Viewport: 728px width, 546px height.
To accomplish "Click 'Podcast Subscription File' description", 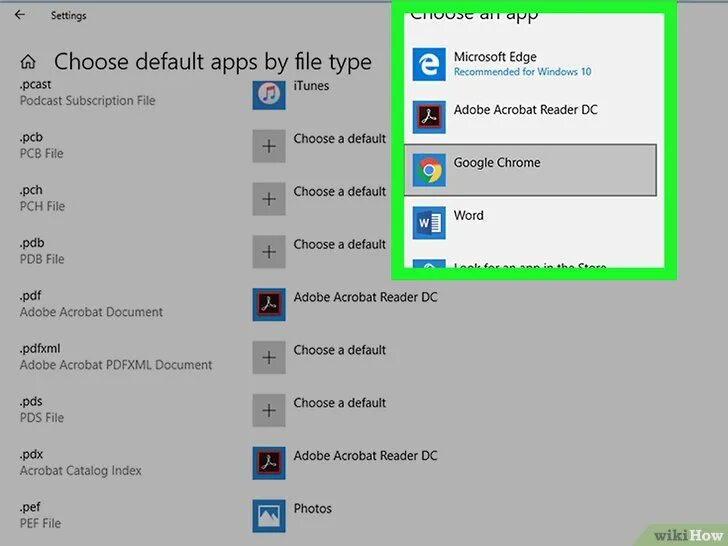I will coord(87,101).
